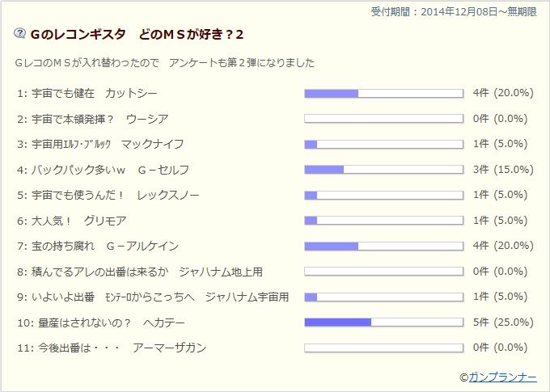This screenshot has height=392, width=550.
Task: Click the question mark icon beside the poll title
Action: (x=19, y=34)
